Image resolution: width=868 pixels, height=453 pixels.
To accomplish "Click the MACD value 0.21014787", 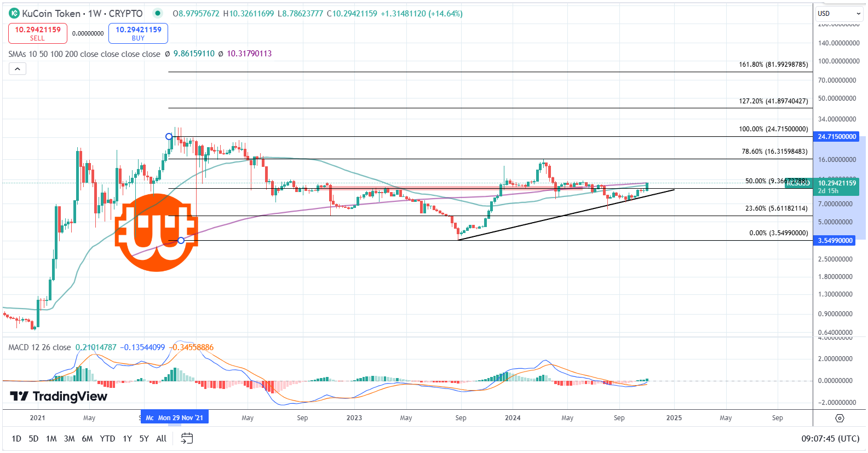I will coord(96,347).
